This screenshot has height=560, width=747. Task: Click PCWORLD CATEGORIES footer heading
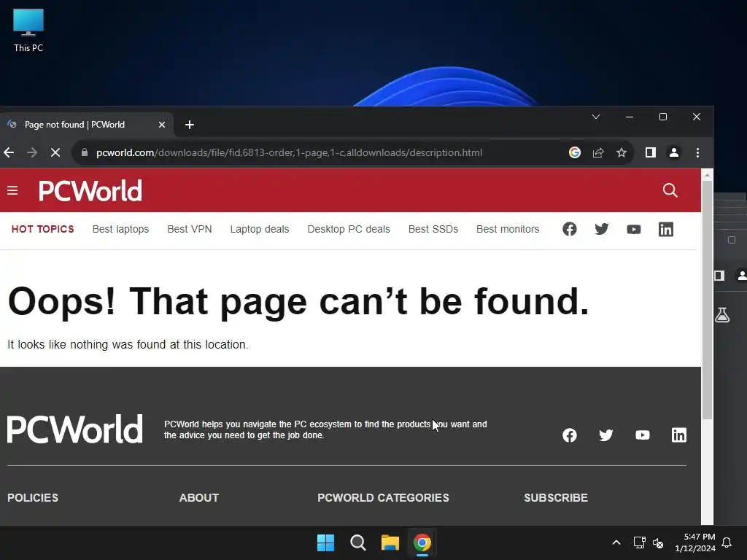[x=384, y=497]
